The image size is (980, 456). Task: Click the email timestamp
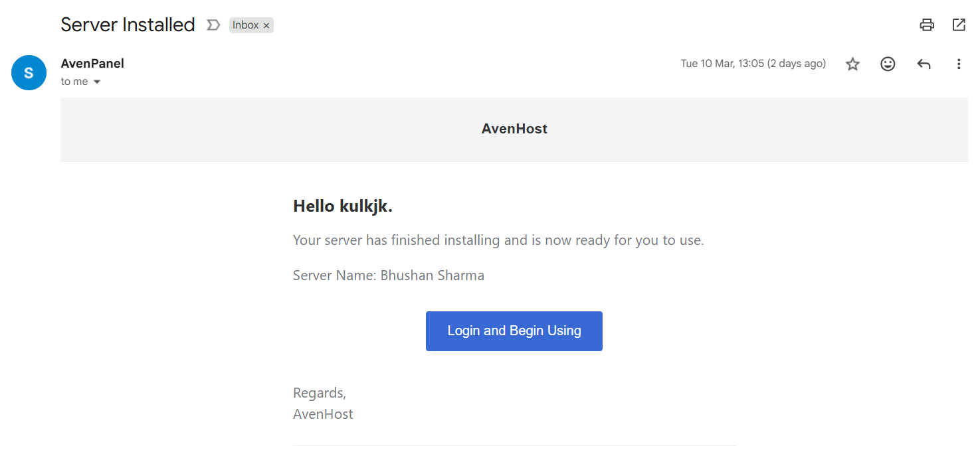(x=753, y=63)
